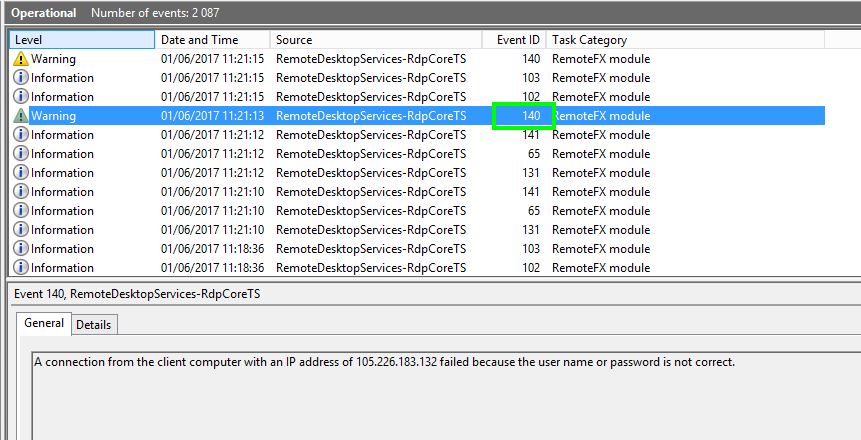This screenshot has width=861, height=440.
Task: Click the information icon for Event 103 at 11:18:36
Action: (x=21, y=249)
